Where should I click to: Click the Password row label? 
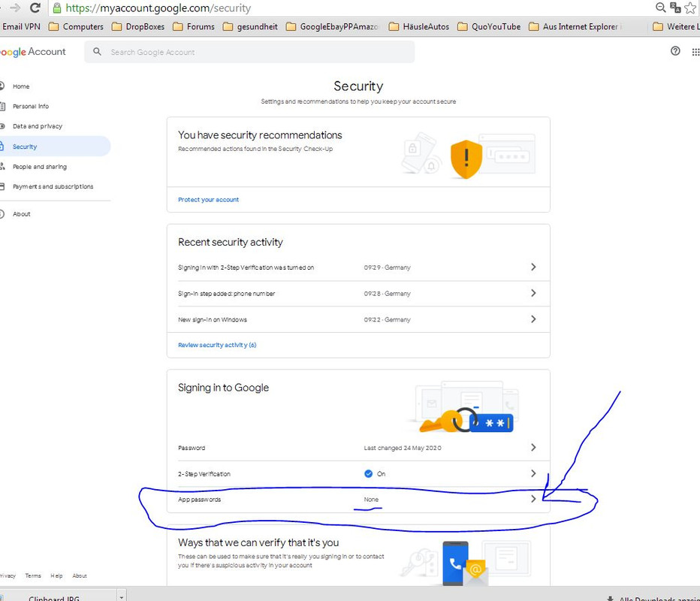192,448
